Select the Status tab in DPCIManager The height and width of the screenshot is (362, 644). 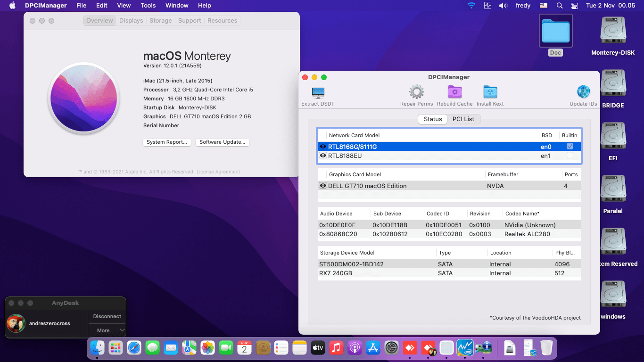click(x=433, y=119)
